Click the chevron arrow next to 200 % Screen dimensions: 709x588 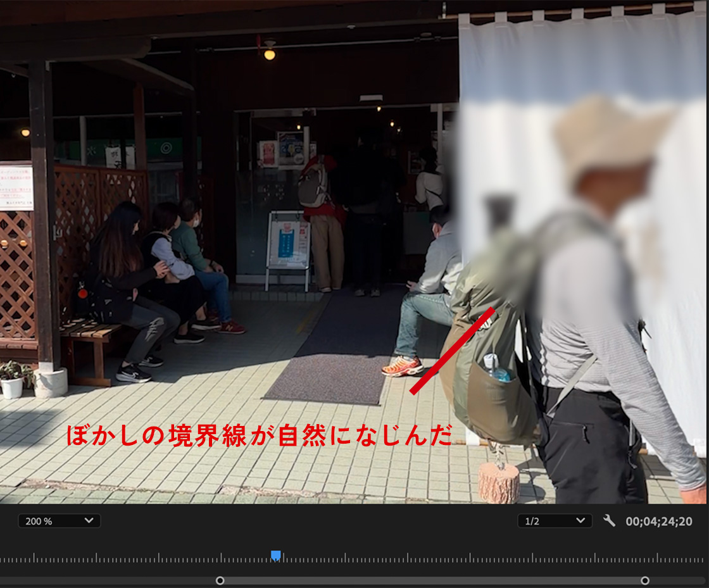point(89,521)
